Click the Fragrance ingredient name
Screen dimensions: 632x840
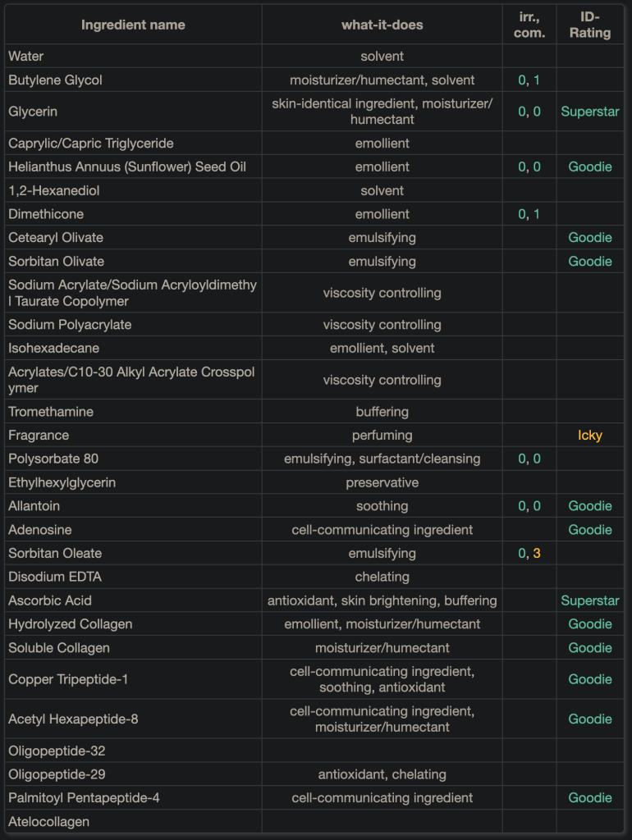pyautogui.click(x=39, y=436)
